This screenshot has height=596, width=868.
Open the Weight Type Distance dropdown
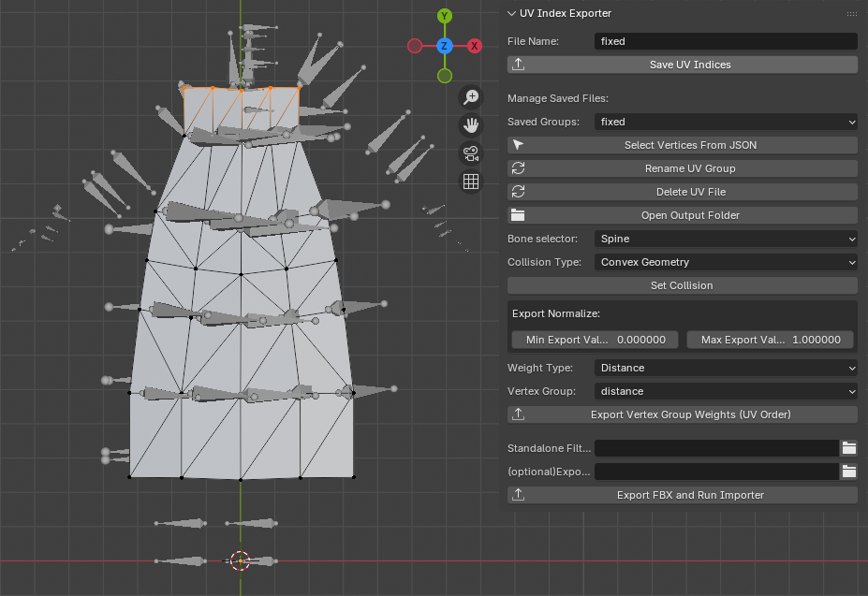coord(726,368)
